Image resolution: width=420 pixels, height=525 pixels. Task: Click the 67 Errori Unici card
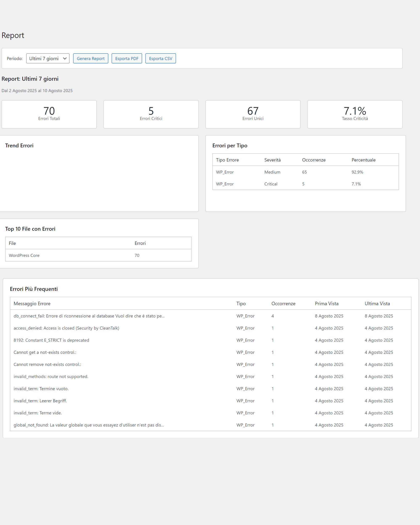(x=253, y=114)
